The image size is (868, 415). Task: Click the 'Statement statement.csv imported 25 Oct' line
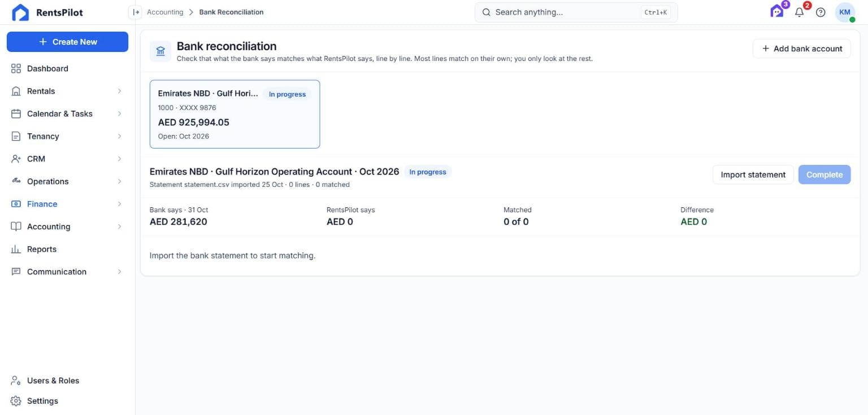coord(249,185)
